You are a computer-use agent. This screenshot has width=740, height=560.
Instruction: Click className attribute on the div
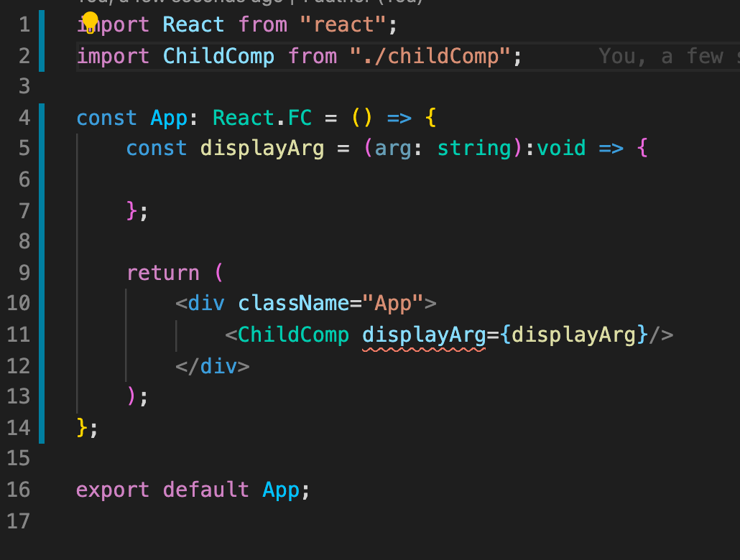tap(293, 303)
